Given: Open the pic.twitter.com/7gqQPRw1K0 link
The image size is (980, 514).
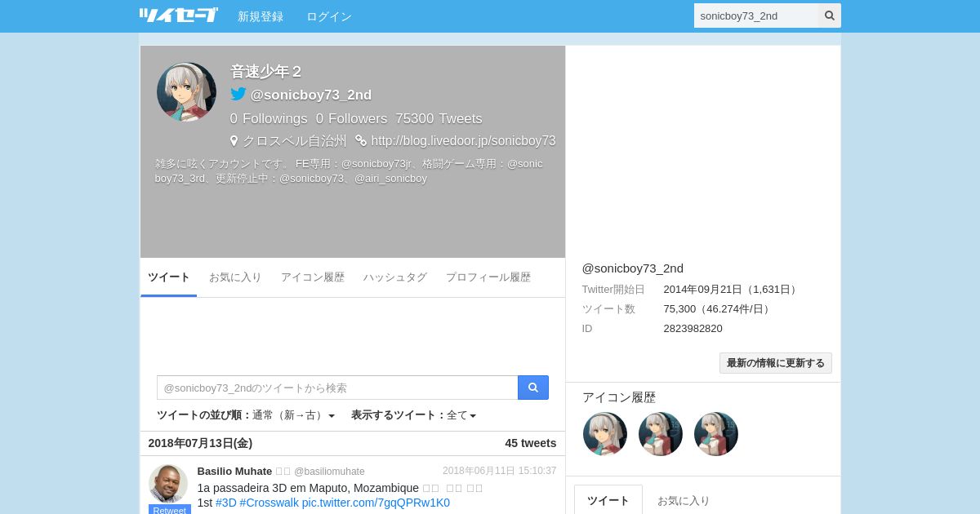Looking at the screenshot, I should point(376,503).
